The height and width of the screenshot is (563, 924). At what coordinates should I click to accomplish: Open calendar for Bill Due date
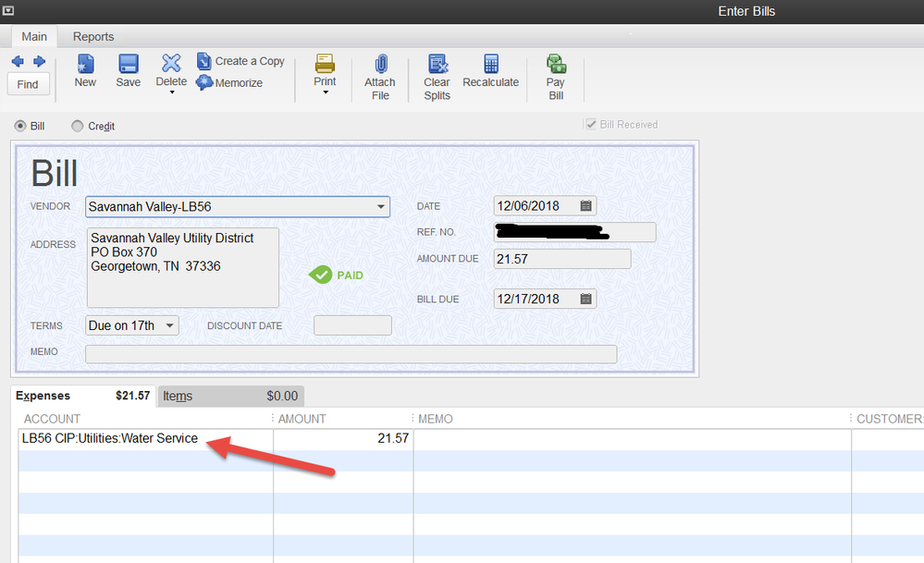pyautogui.click(x=585, y=299)
